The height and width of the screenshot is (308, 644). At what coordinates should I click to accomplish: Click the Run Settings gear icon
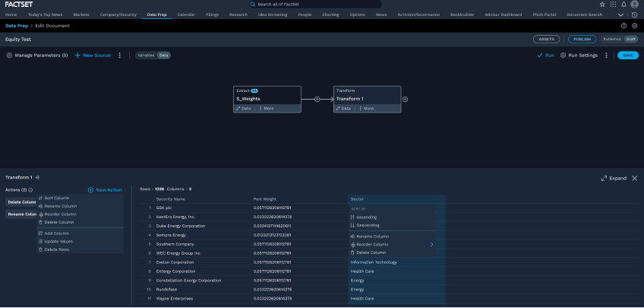coord(563,55)
